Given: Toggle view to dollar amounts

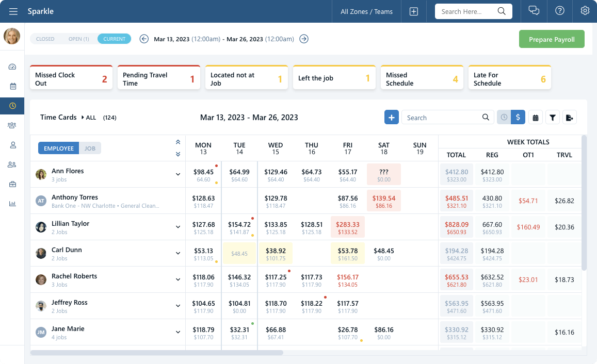Looking at the screenshot, I should [518, 118].
